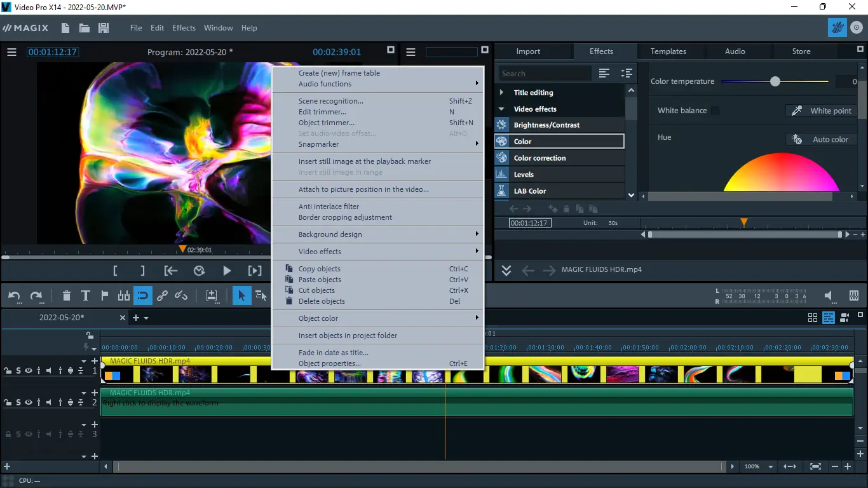
Task: Switch to the Templates tab
Action: coord(668,51)
